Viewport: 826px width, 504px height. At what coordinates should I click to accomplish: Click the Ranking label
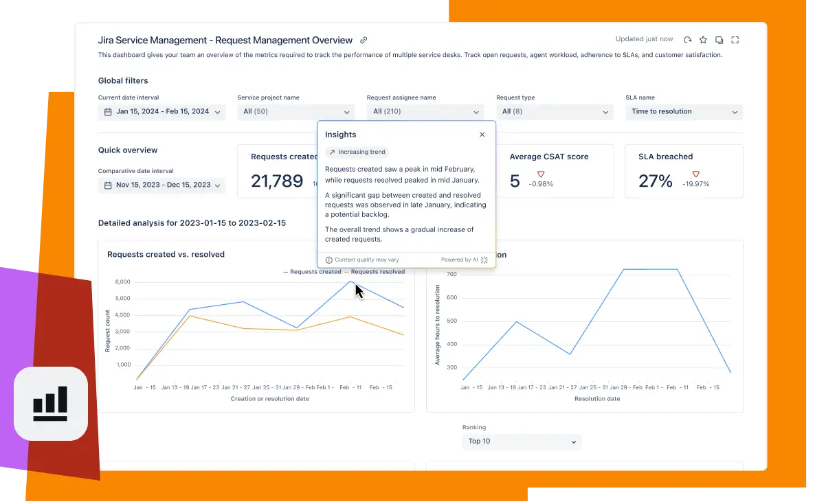click(474, 427)
